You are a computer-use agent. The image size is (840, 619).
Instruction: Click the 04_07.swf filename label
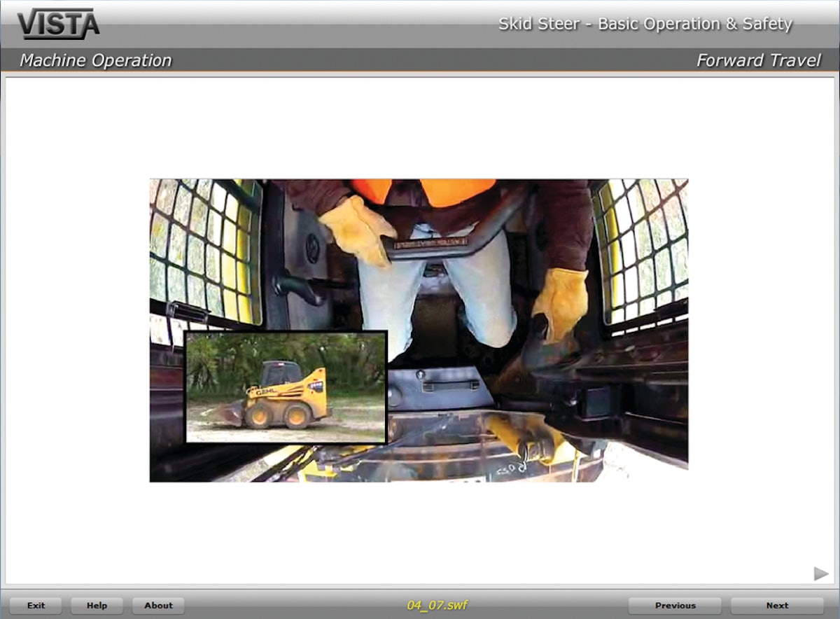[x=437, y=606]
